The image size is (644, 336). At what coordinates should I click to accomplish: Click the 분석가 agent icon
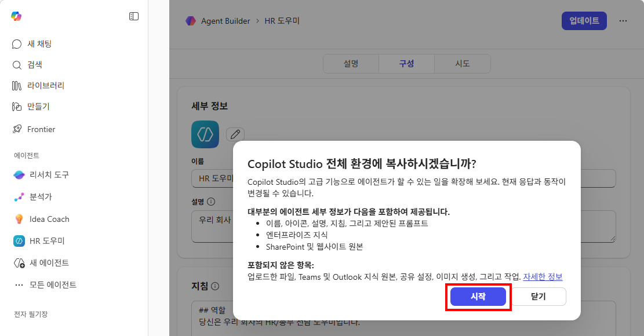19,197
